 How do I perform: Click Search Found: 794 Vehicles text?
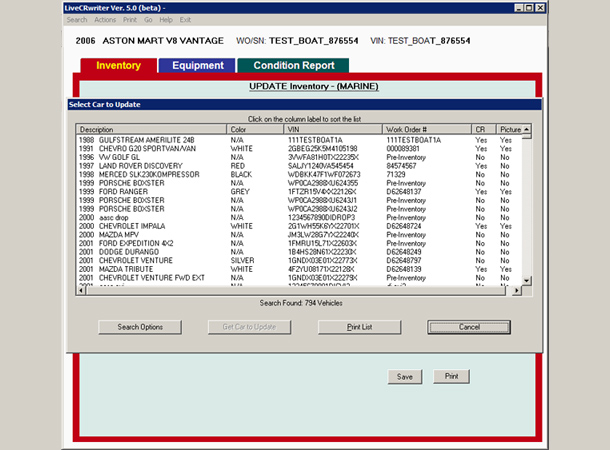point(301,303)
